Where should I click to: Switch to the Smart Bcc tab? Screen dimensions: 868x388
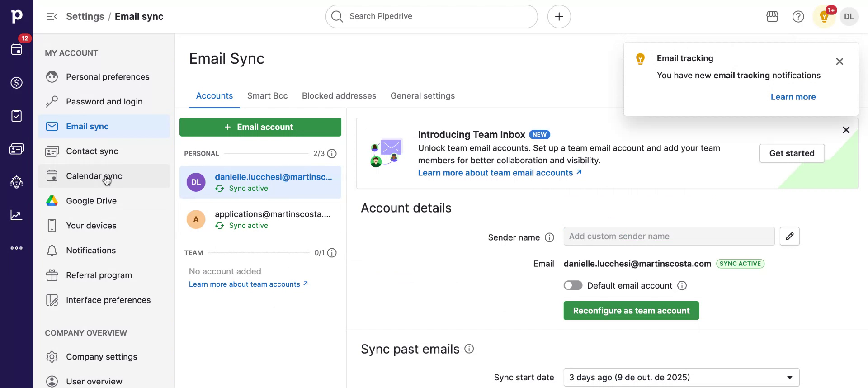coord(267,96)
